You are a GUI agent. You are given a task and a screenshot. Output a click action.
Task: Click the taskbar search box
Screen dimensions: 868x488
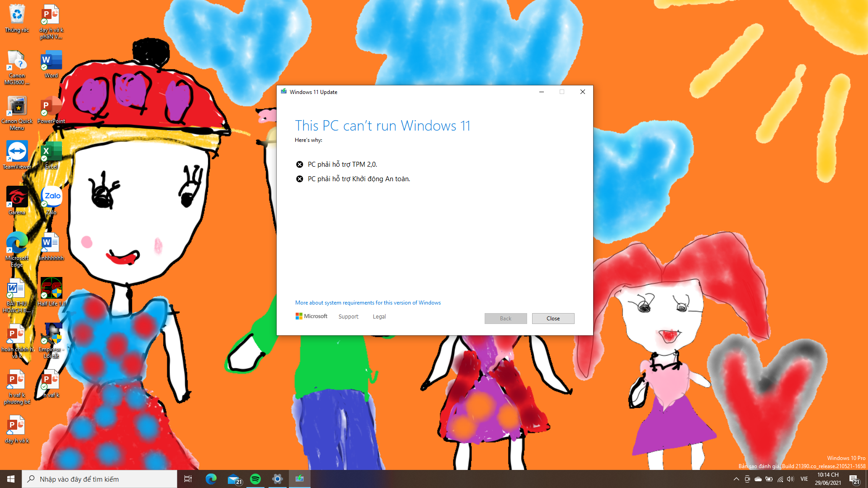point(99,479)
